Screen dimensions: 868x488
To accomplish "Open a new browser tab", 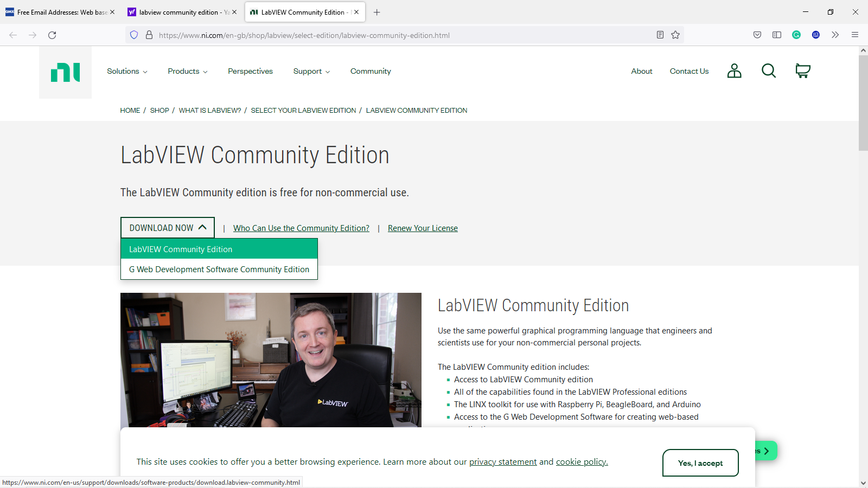I will point(377,12).
